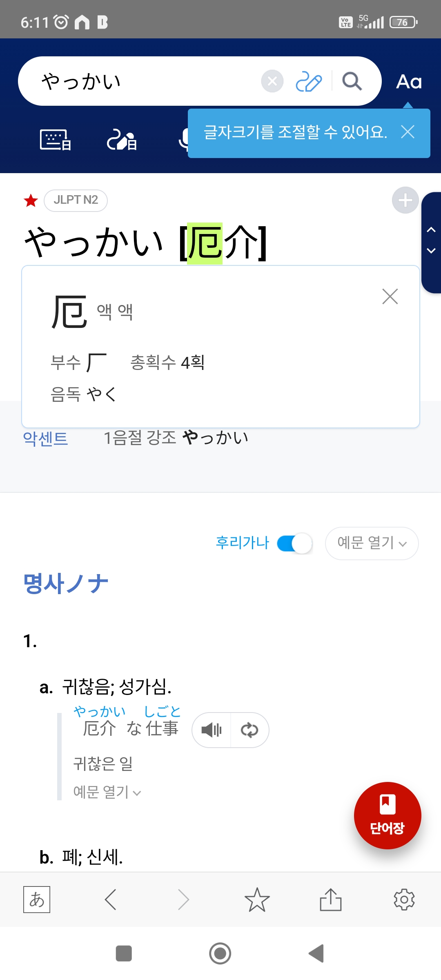The image size is (441, 980).
Task: Open the red 단어장 wordbook button
Action: click(x=387, y=815)
